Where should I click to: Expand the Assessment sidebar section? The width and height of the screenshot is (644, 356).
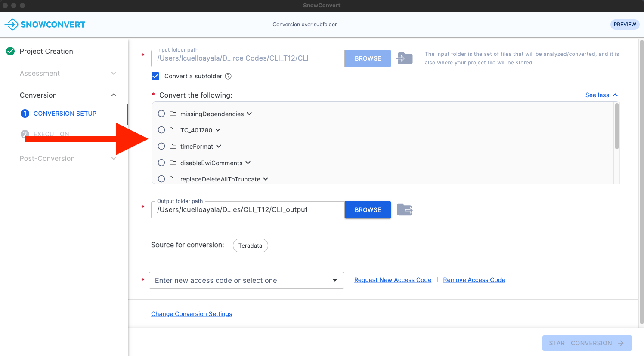pos(114,73)
